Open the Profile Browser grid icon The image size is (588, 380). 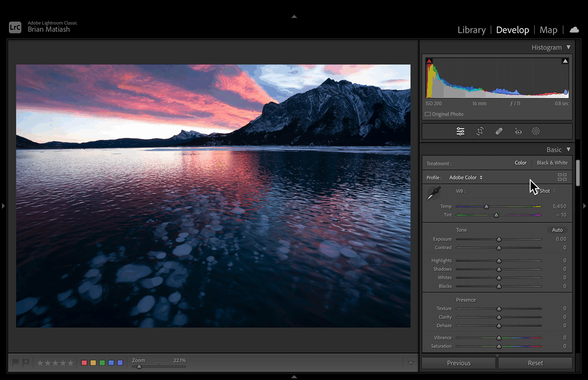click(x=562, y=177)
